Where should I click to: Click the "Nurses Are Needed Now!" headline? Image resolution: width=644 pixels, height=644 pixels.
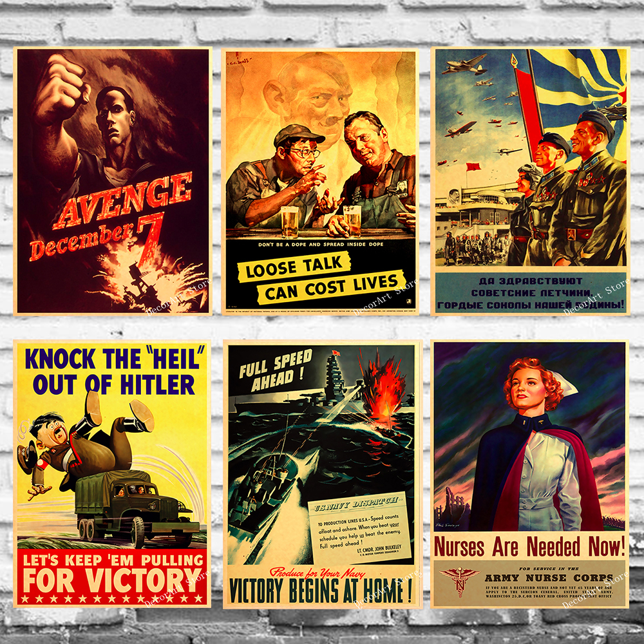pos(530,547)
